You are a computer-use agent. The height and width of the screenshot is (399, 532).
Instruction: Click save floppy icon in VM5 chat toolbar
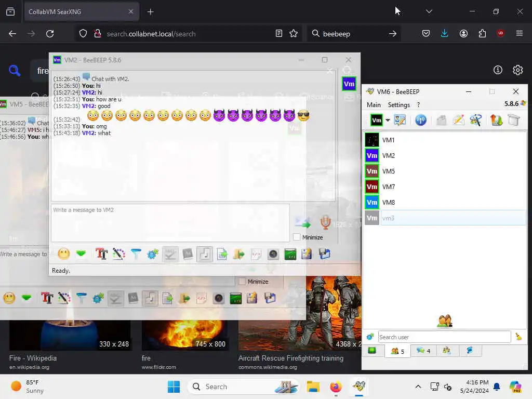point(270,298)
